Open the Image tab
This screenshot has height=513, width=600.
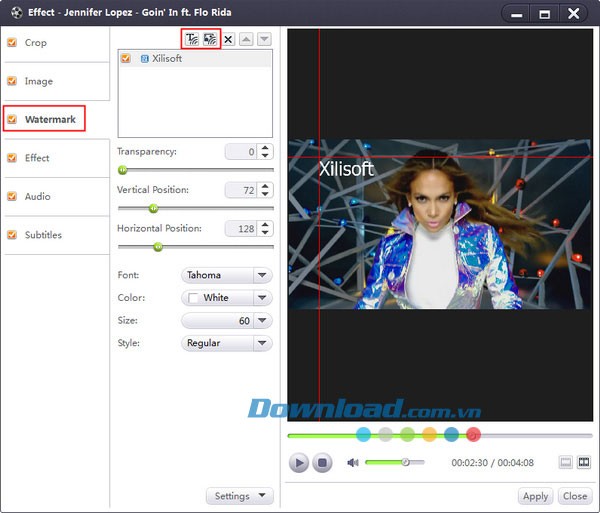point(39,81)
